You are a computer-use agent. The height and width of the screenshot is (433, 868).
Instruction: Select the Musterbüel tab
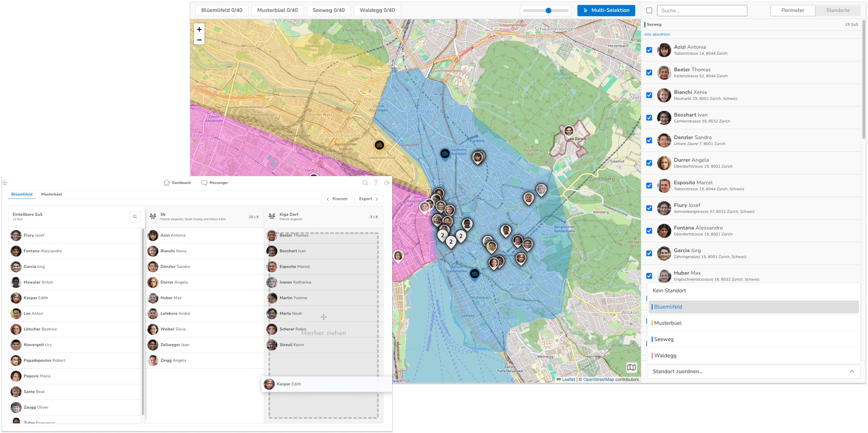click(52, 194)
